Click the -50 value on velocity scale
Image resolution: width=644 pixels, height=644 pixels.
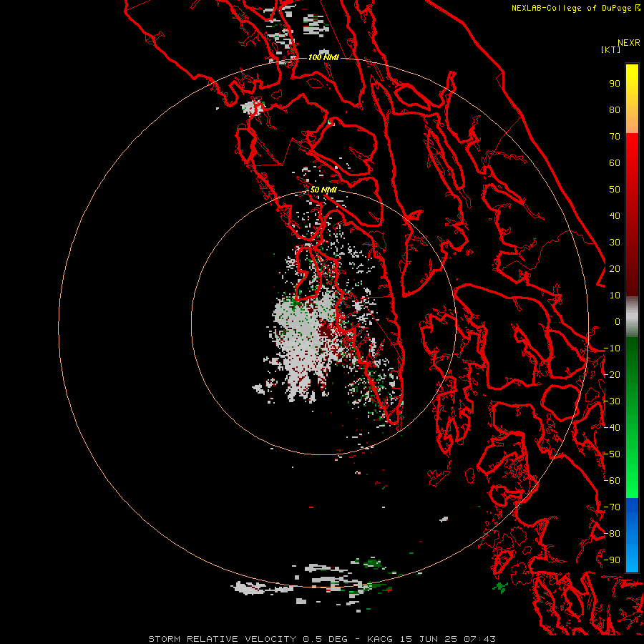[612, 454]
